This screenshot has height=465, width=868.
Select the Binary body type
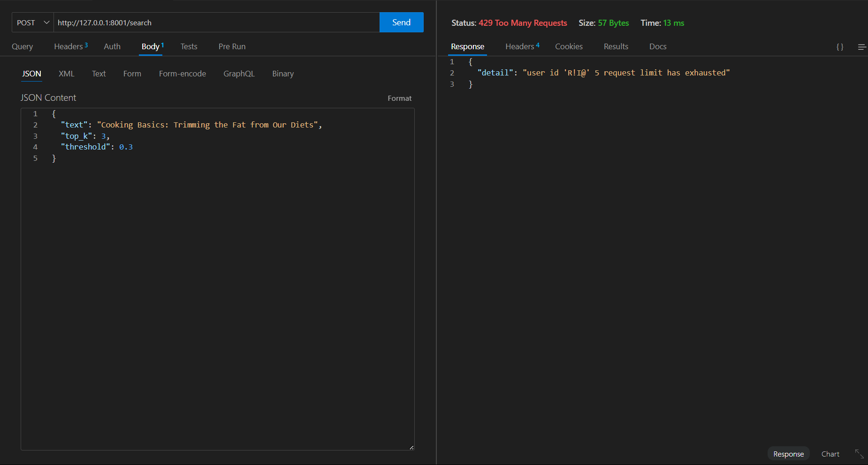click(283, 74)
